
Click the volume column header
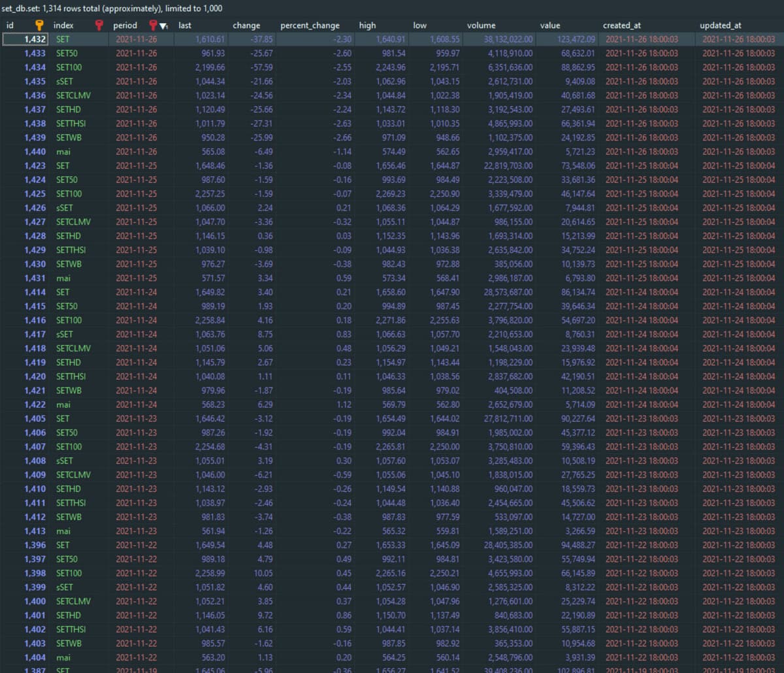(x=481, y=25)
